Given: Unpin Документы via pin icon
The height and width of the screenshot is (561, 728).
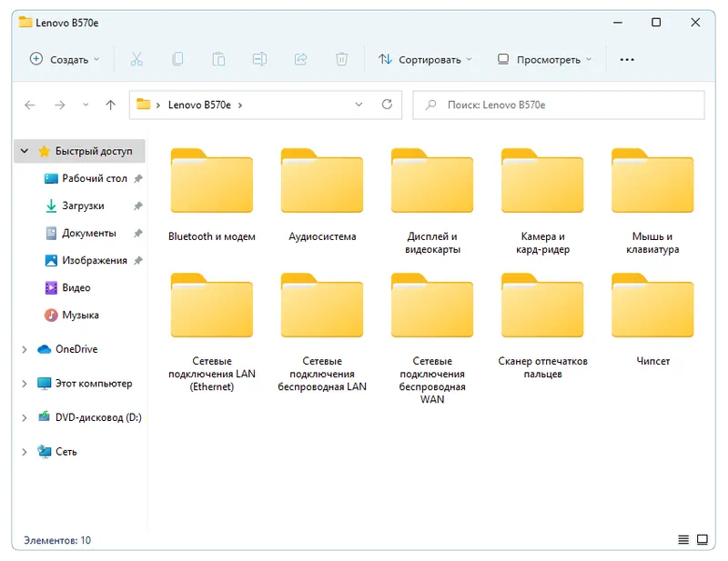Looking at the screenshot, I should point(138,233).
